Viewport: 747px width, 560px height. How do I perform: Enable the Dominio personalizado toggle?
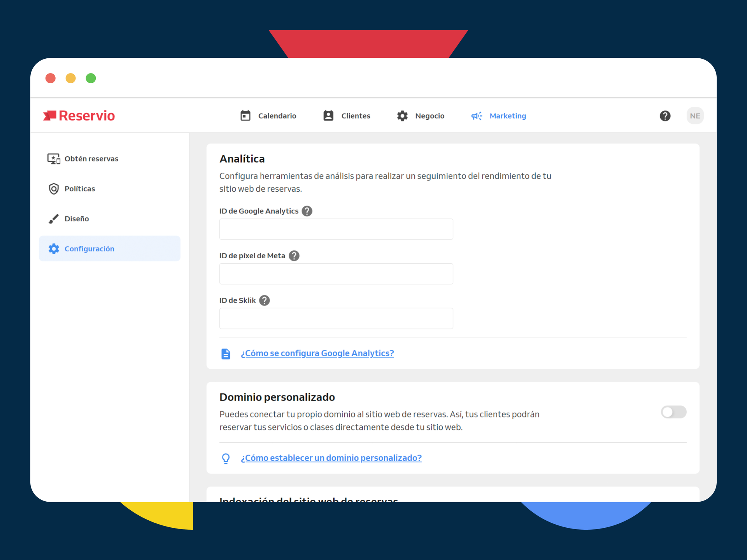point(673,412)
